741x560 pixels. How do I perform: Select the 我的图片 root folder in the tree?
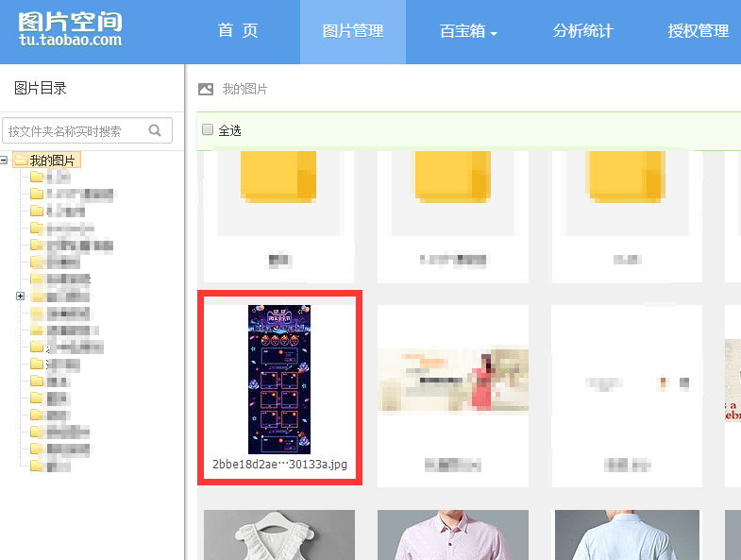(x=47, y=161)
